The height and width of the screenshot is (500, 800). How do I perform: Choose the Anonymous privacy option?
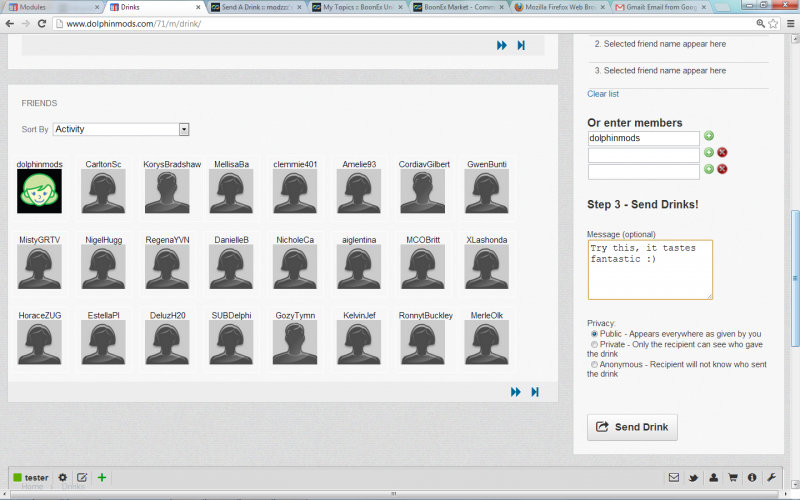pyautogui.click(x=595, y=364)
